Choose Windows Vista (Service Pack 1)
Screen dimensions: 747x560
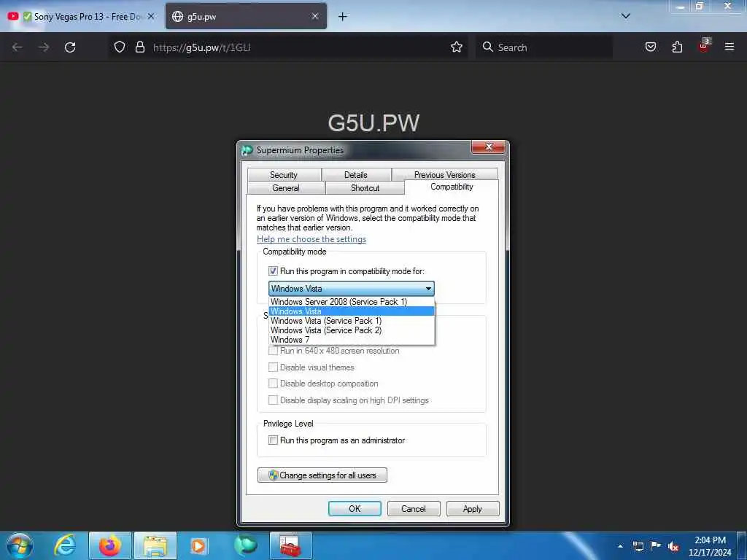(x=352, y=321)
